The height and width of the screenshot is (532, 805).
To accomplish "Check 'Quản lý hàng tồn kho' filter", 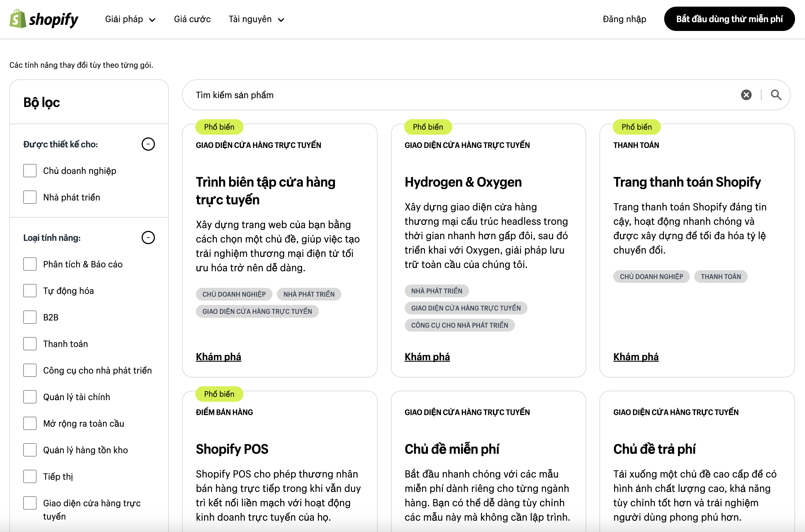I will (30, 450).
